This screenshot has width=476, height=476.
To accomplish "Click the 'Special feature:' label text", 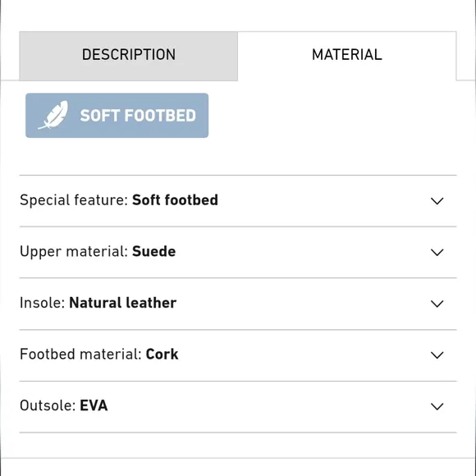I will coord(74,200).
